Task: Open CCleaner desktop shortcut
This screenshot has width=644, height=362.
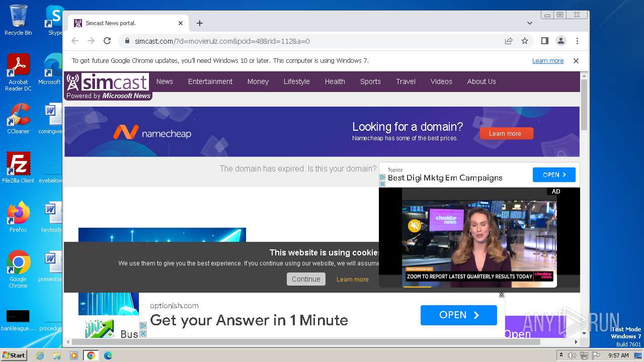Action: [18, 119]
